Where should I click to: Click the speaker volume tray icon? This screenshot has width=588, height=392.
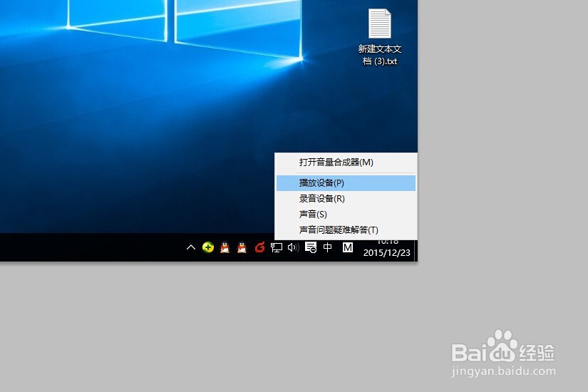tap(293, 247)
